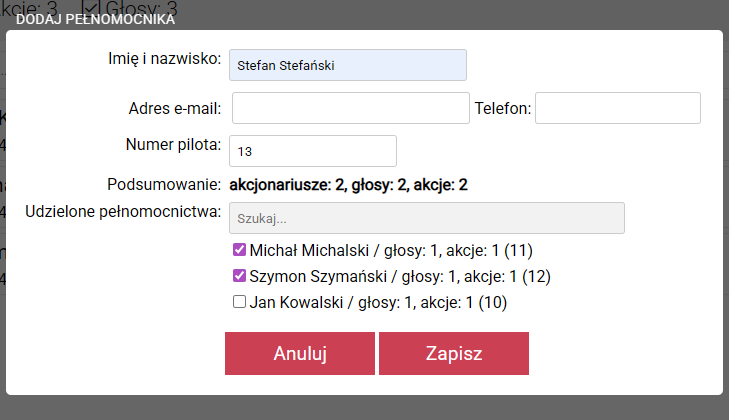Select the Numer pilota field containing 13

pyautogui.click(x=313, y=151)
